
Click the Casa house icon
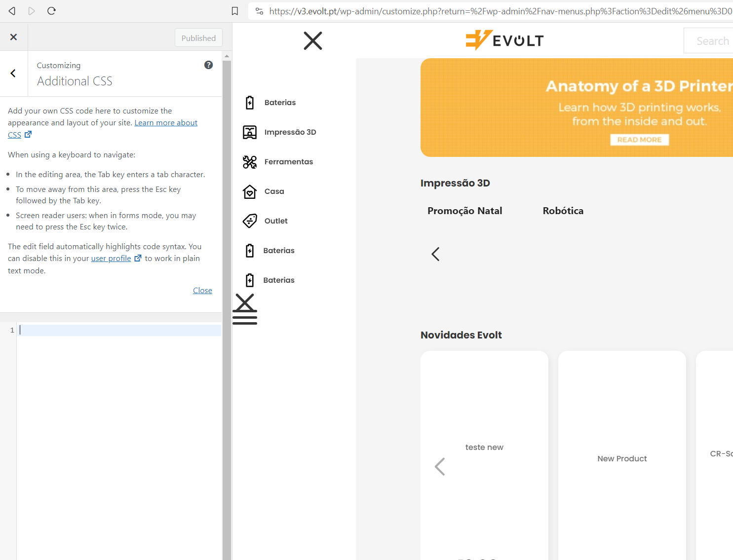[250, 191]
